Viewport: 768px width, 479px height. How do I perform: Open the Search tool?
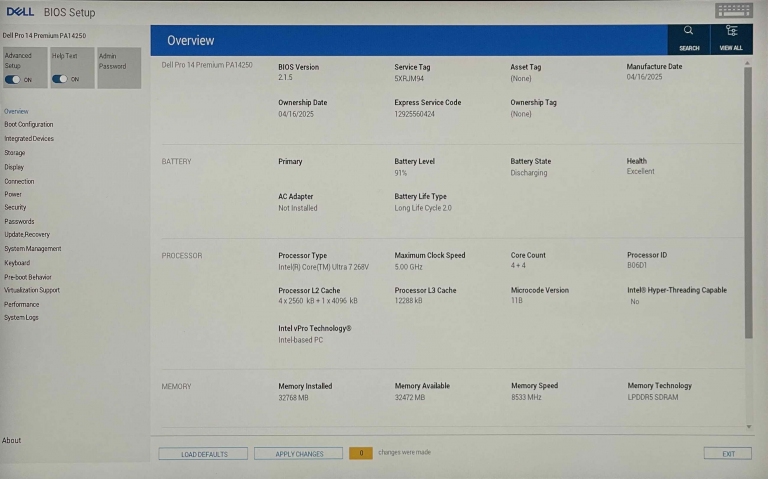point(688,39)
